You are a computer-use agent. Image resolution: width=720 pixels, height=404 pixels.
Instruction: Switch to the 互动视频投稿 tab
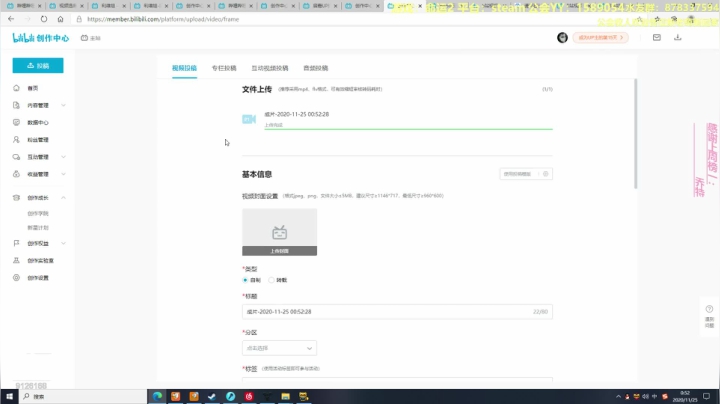point(270,68)
